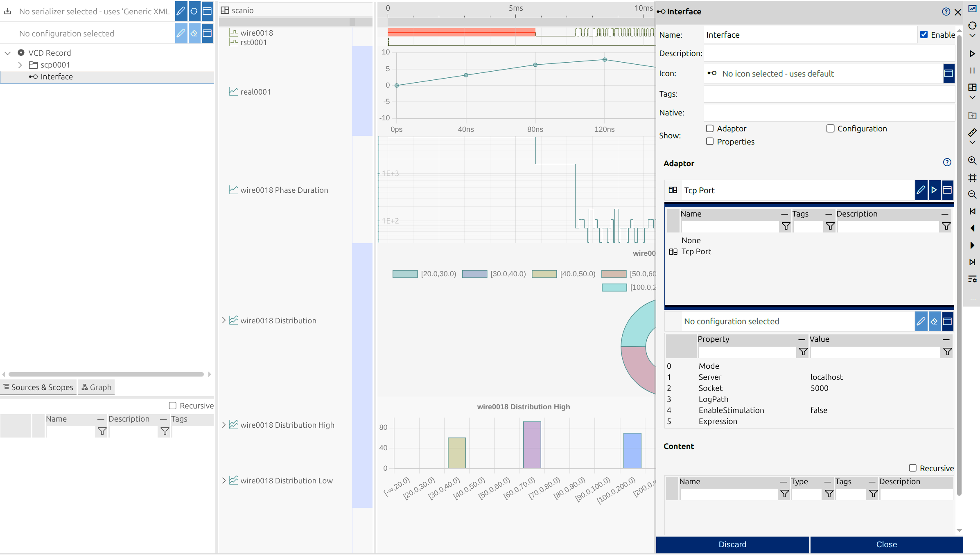Screen dimensions: 980x555
Task: Toggle the Enable checkbox
Action: tap(924, 35)
